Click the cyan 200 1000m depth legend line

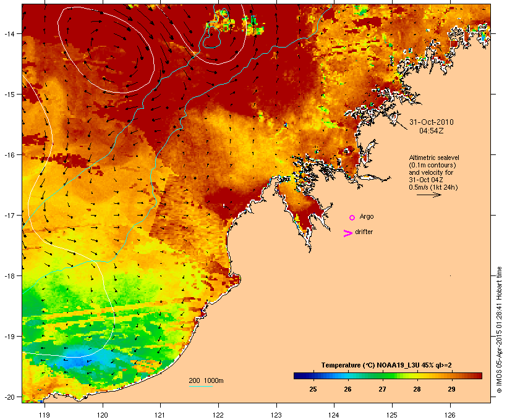201,387
